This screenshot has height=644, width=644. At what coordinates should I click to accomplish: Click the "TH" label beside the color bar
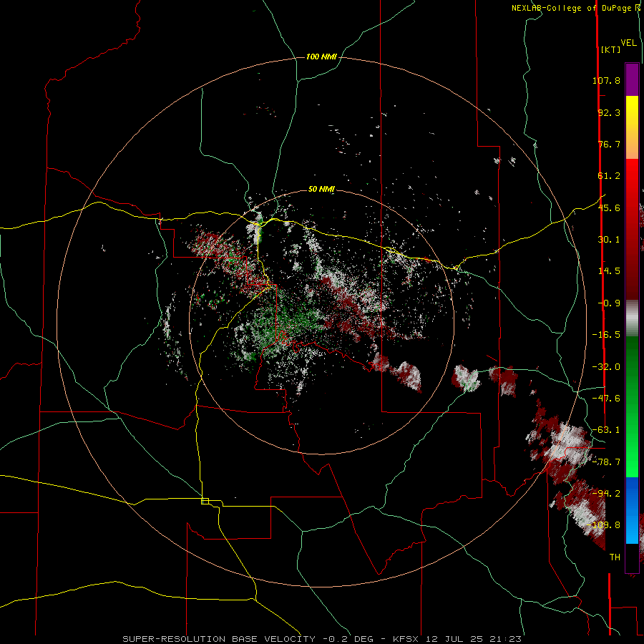(615, 557)
